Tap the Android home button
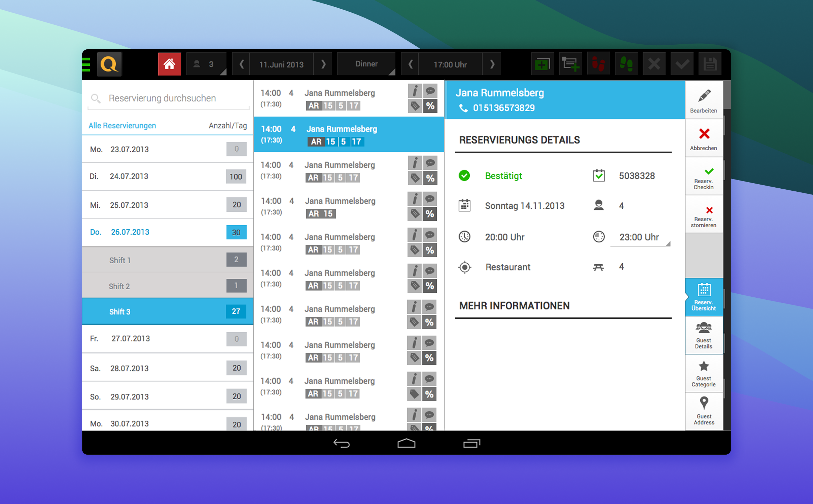Screen dimensions: 813x504 click(406, 443)
